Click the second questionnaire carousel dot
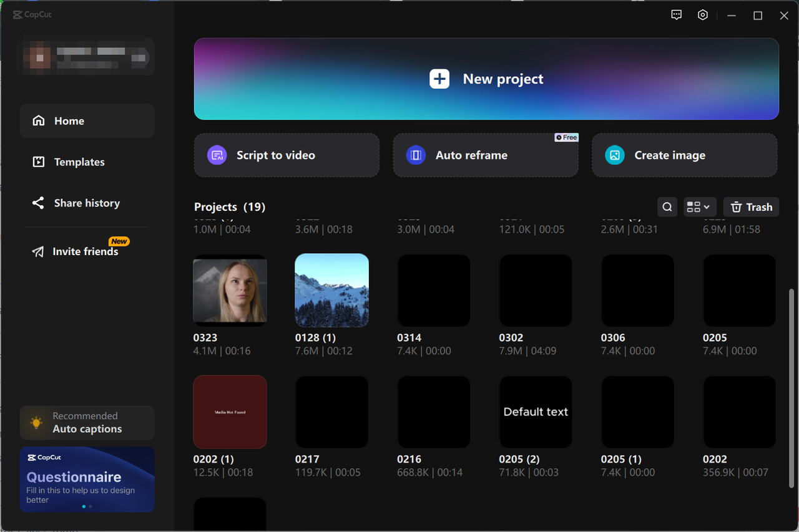 90,506
